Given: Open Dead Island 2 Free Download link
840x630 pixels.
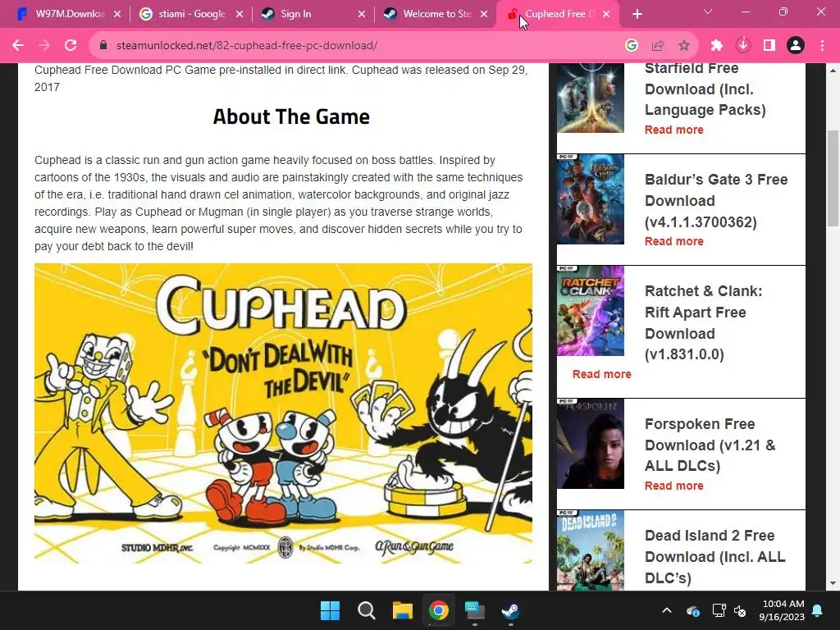Looking at the screenshot, I should coord(715,557).
